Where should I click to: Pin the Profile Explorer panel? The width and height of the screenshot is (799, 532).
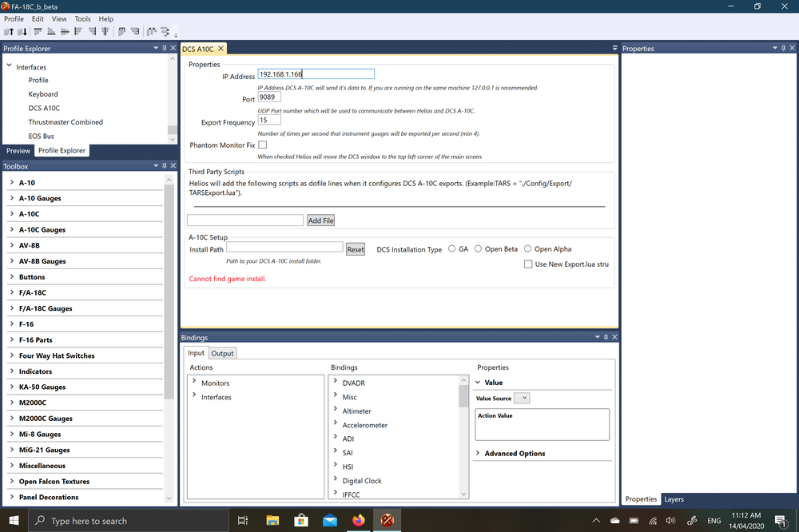coord(164,48)
